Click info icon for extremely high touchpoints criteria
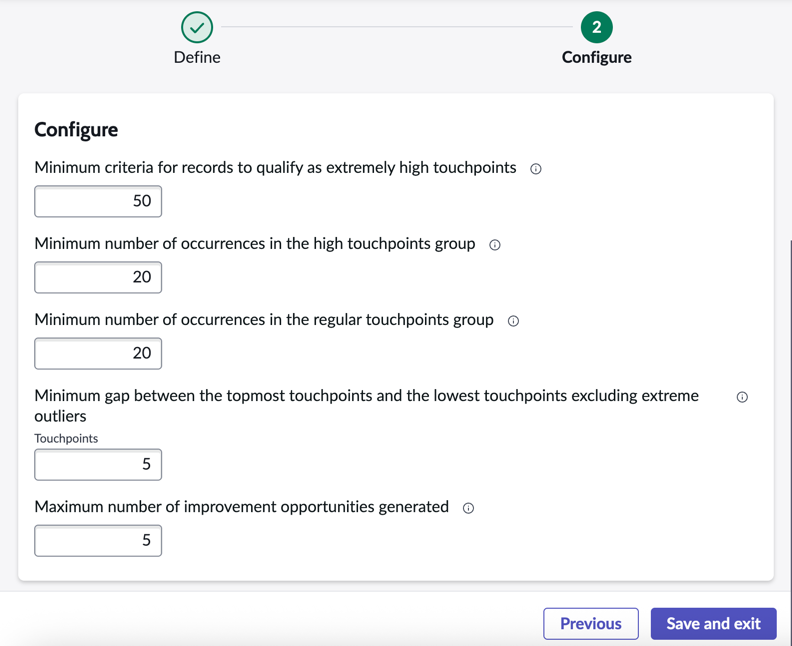This screenshot has width=792, height=646. coord(536,169)
